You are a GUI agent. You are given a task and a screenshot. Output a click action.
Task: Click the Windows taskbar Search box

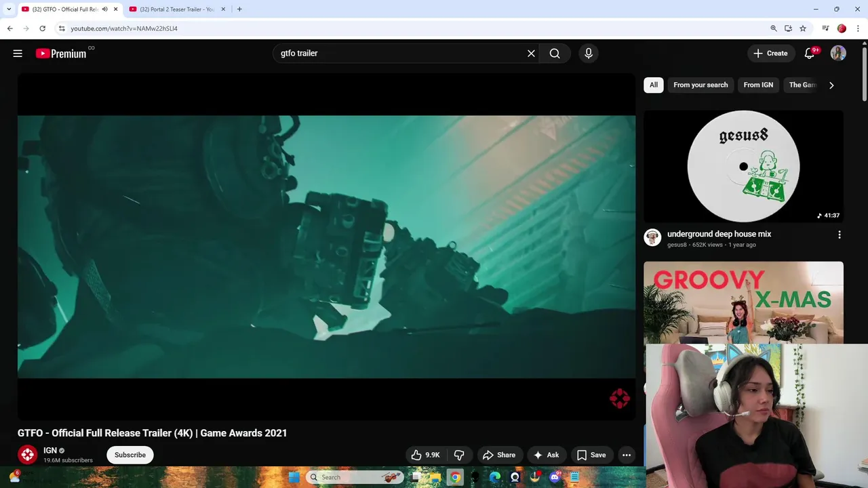(x=354, y=477)
